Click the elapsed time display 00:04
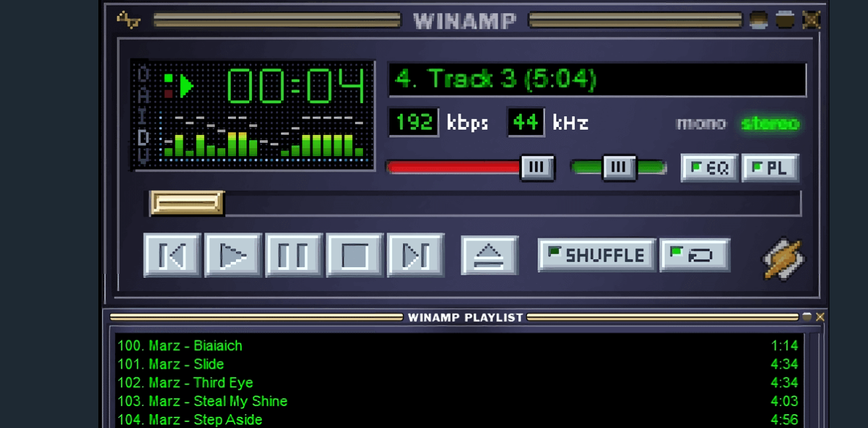This screenshot has width=868, height=428. point(296,86)
